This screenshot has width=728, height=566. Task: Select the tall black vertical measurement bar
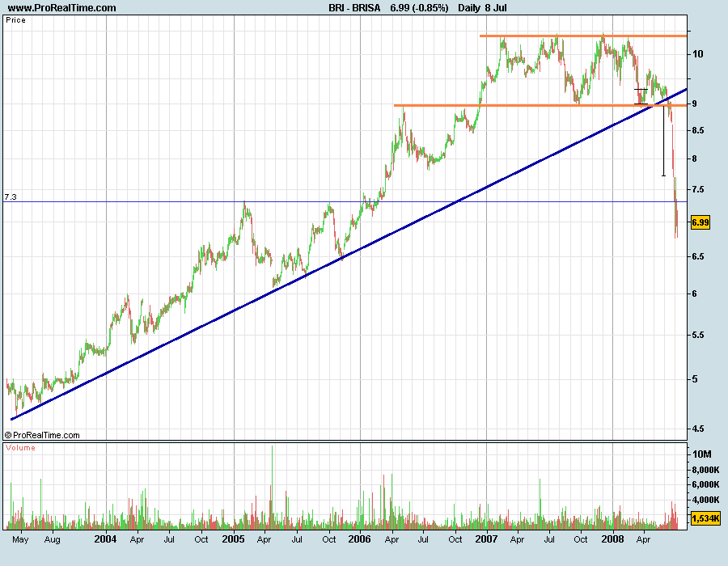click(x=663, y=141)
